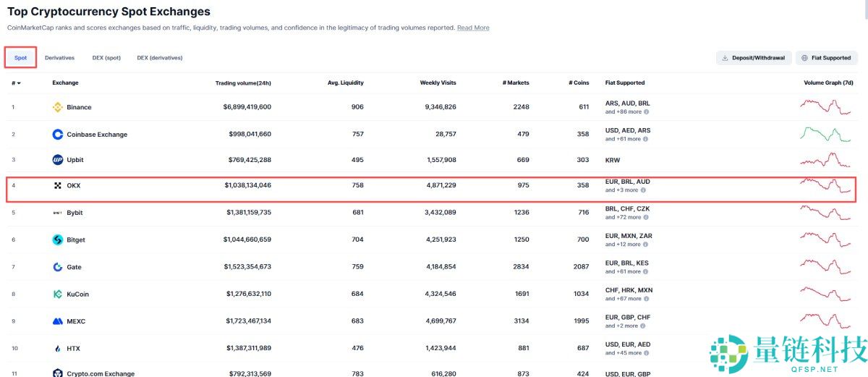
Task: Follow the Read More link
Action: click(473, 27)
